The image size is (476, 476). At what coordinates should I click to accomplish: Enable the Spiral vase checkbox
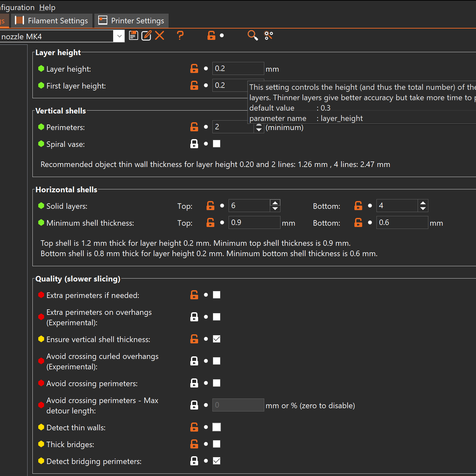(217, 144)
